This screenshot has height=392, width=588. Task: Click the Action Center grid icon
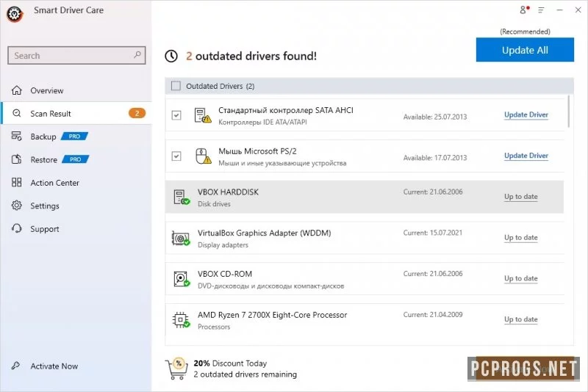(16, 182)
